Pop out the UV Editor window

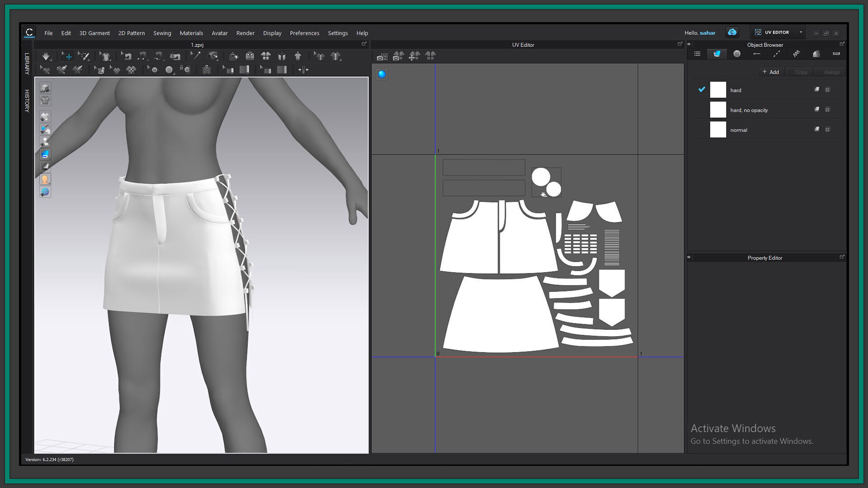[x=680, y=44]
